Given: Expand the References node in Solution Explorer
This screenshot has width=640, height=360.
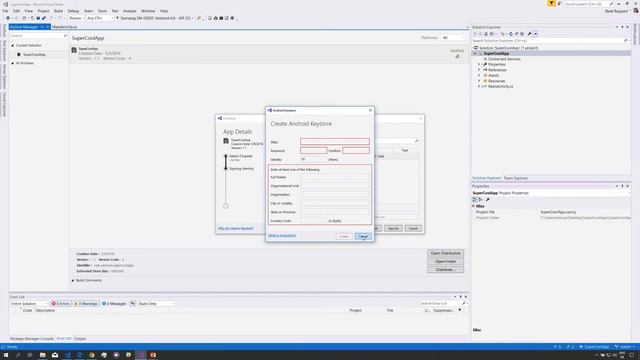Looking at the screenshot, I should click(479, 70).
